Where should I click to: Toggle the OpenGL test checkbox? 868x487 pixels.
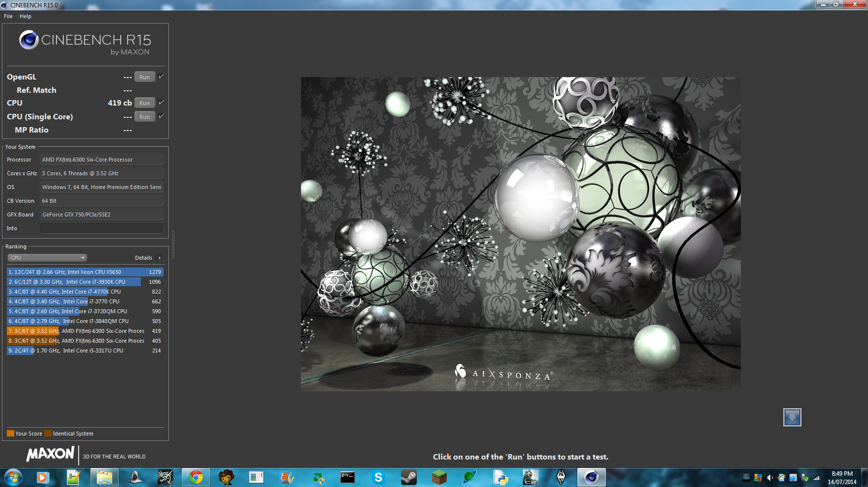tap(161, 77)
